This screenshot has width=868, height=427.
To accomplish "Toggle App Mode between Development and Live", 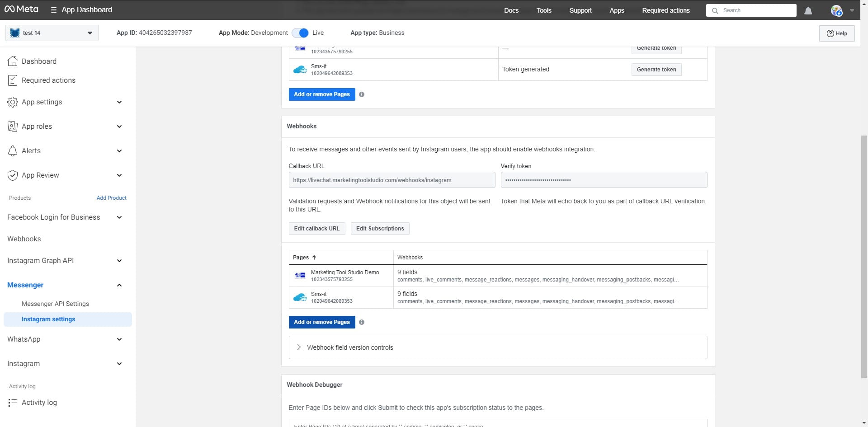I will (x=300, y=33).
